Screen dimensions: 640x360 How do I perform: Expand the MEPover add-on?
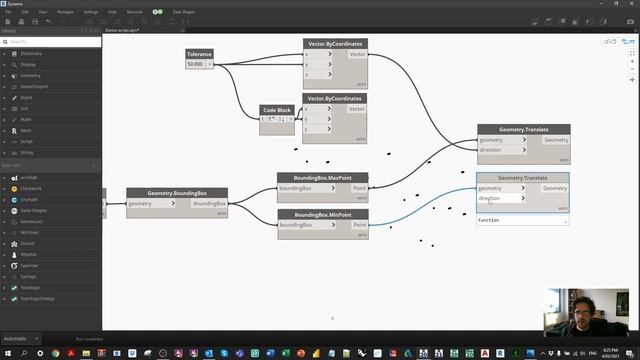[x=4, y=233]
